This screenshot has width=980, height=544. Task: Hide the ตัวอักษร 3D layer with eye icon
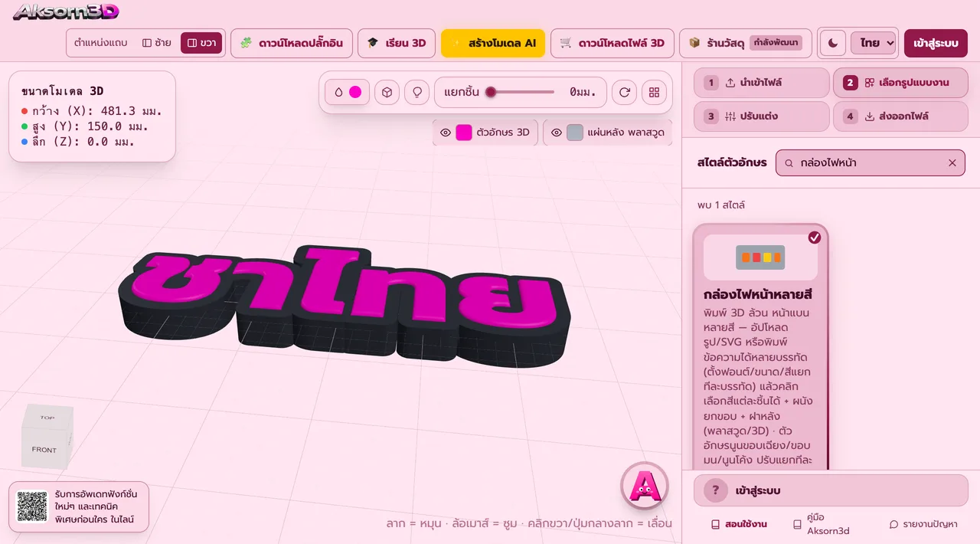(445, 133)
